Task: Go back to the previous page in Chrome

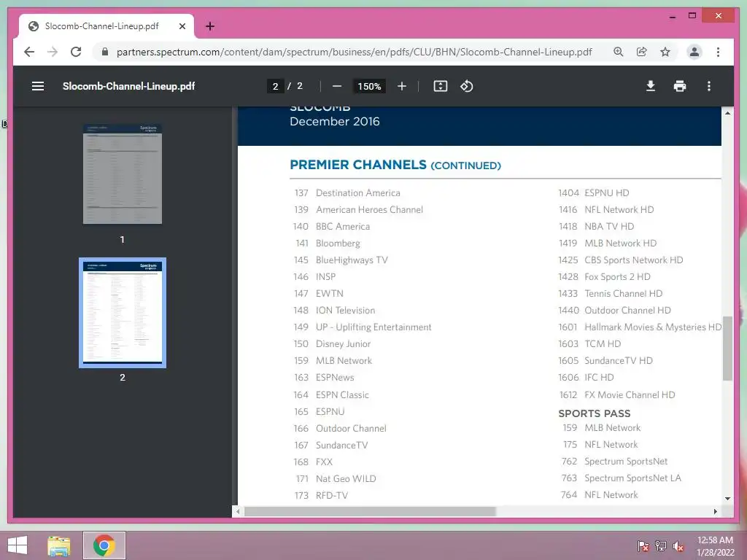Action: pos(29,52)
